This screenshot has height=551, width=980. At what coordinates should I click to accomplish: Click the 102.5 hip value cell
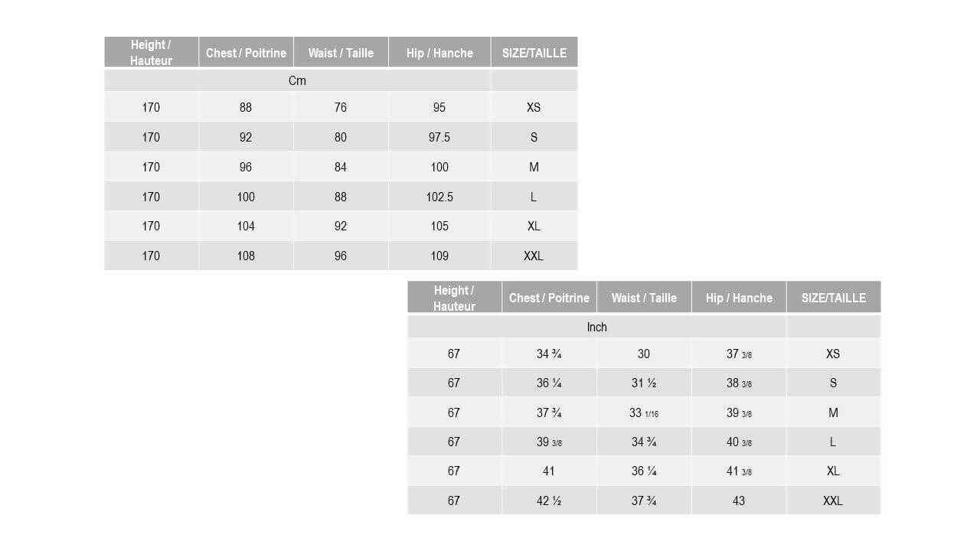click(x=439, y=197)
